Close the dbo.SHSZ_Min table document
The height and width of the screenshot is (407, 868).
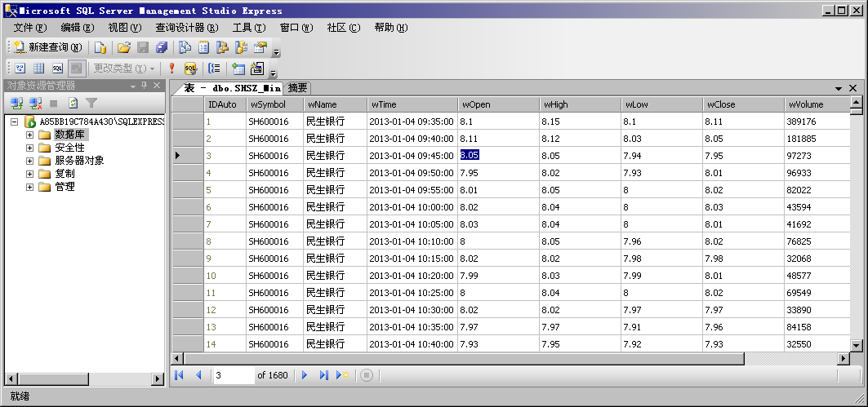coord(852,88)
